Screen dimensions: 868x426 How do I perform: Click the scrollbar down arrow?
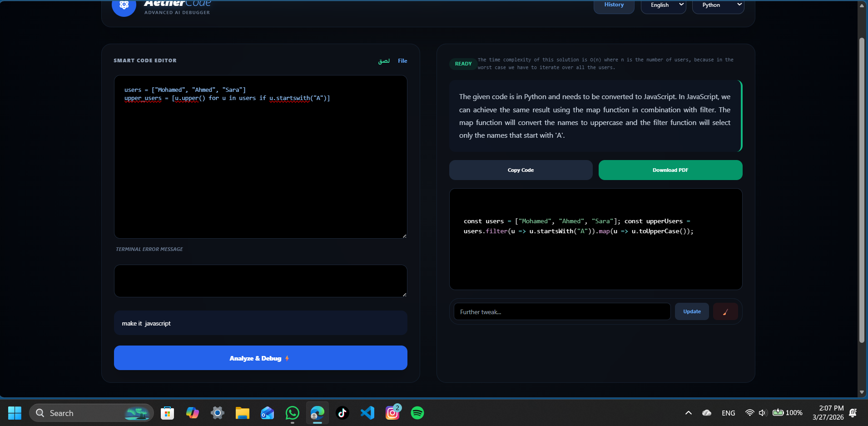pyautogui.click(x=861, y=392)
